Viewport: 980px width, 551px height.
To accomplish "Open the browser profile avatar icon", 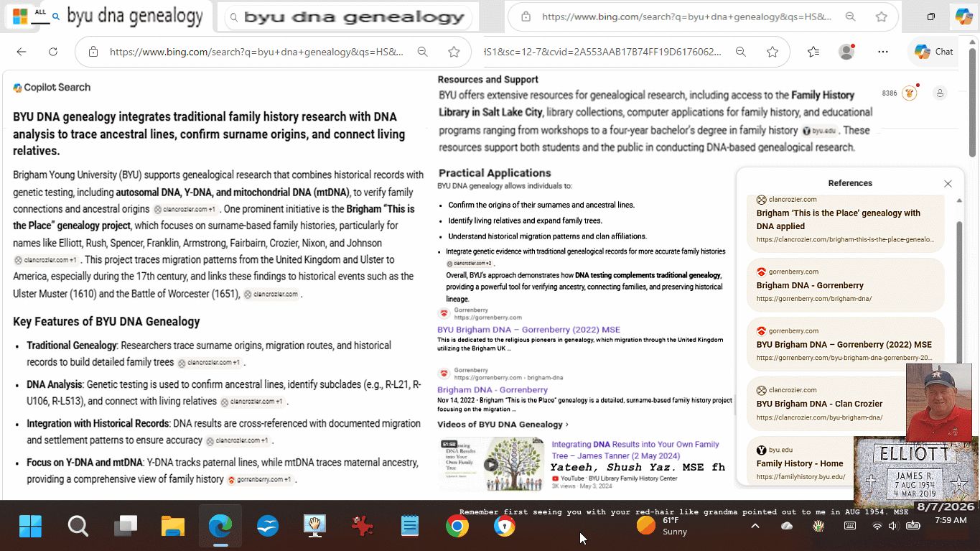I will tap(847, 52).
